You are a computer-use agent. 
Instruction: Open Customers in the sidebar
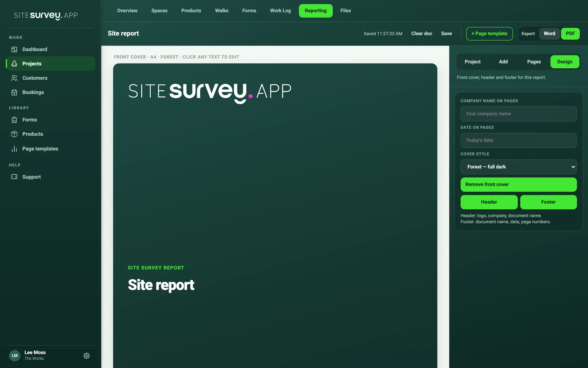pyautogui.click(x=51, y=78)
